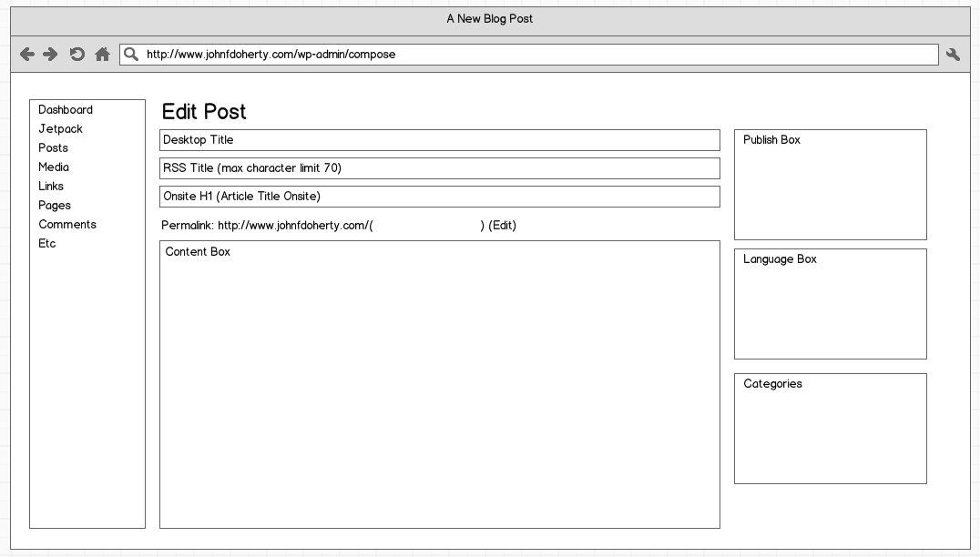Click the Edit Post heading
Image resolution: width=980 pixels, height=557 pixels.
[x=204, y=112]
